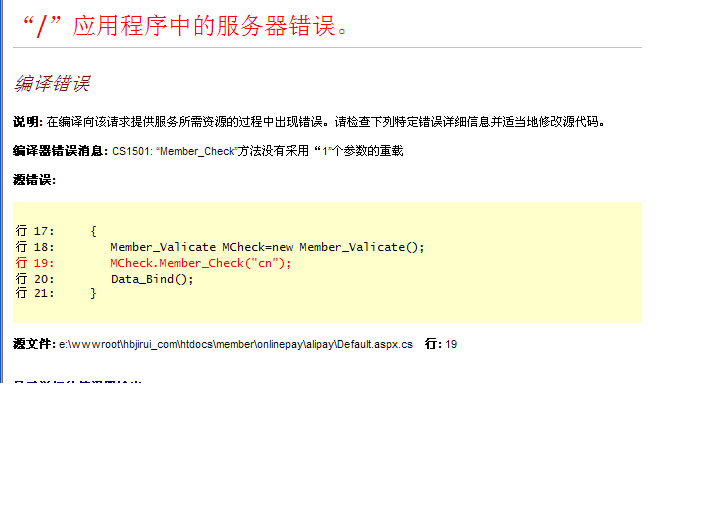Screen dimensions: 721x512
Task: Click the 行: 19 text after file path
Action: pos(441,344)
